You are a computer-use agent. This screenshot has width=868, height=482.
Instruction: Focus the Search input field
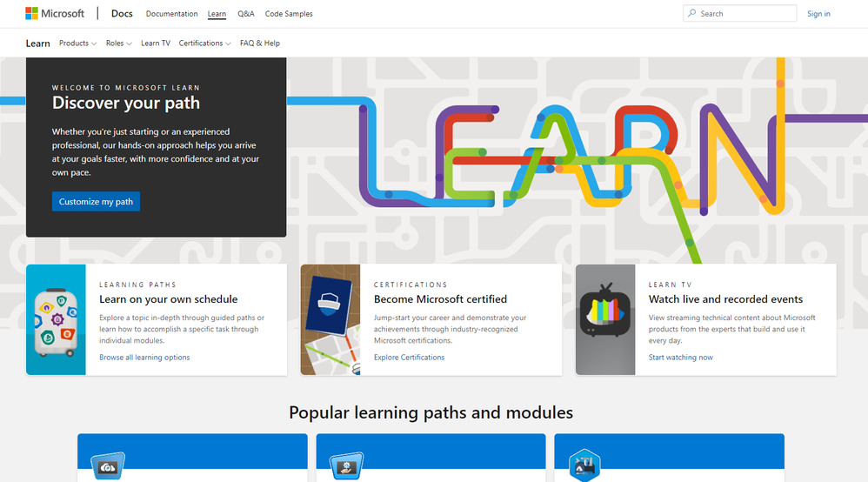(739, 13)
